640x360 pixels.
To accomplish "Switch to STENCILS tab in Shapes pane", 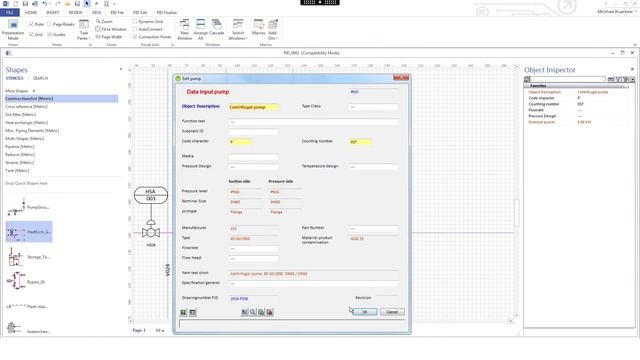I will (x=14, y=78).
